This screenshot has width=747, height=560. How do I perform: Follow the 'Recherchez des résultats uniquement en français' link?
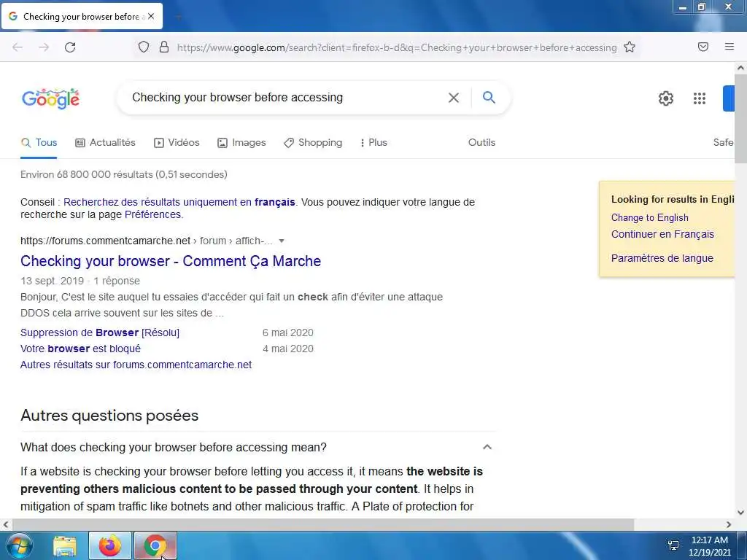pos(179,202)
